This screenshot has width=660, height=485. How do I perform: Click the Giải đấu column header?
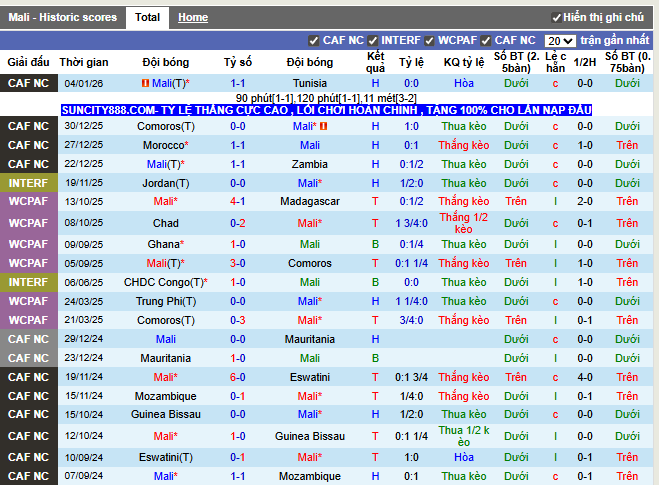point(28,62)
